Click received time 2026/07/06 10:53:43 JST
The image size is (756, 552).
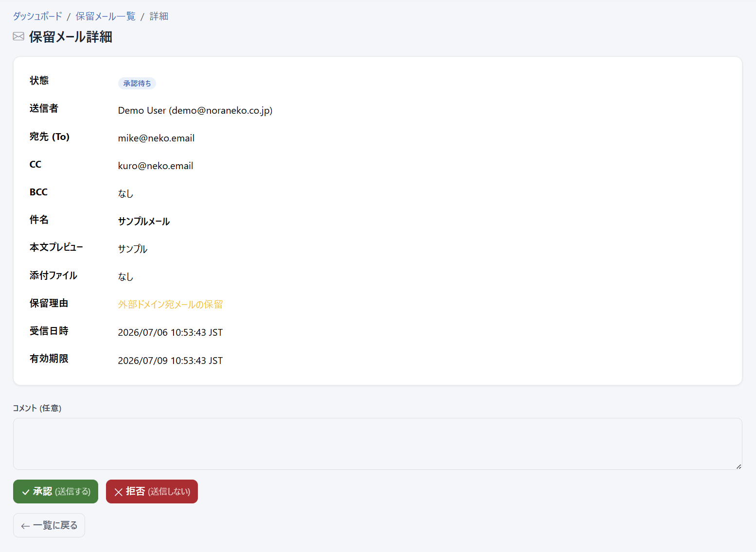point(170,332)
